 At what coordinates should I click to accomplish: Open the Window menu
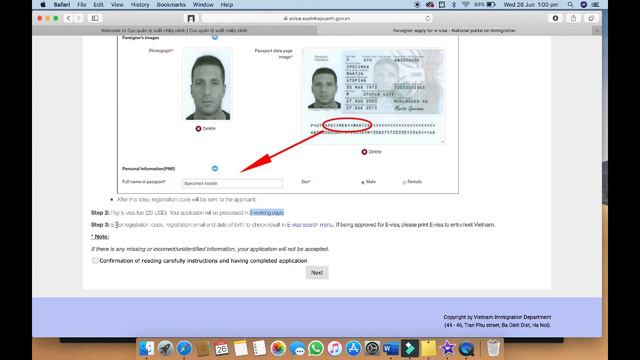pyautogui.click(x=203, y=5)
